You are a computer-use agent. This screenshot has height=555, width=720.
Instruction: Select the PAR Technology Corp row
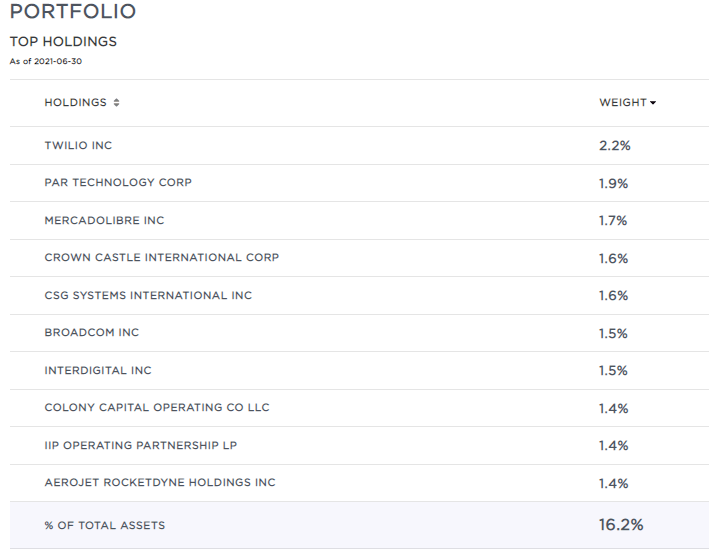[x=118, y=183]
